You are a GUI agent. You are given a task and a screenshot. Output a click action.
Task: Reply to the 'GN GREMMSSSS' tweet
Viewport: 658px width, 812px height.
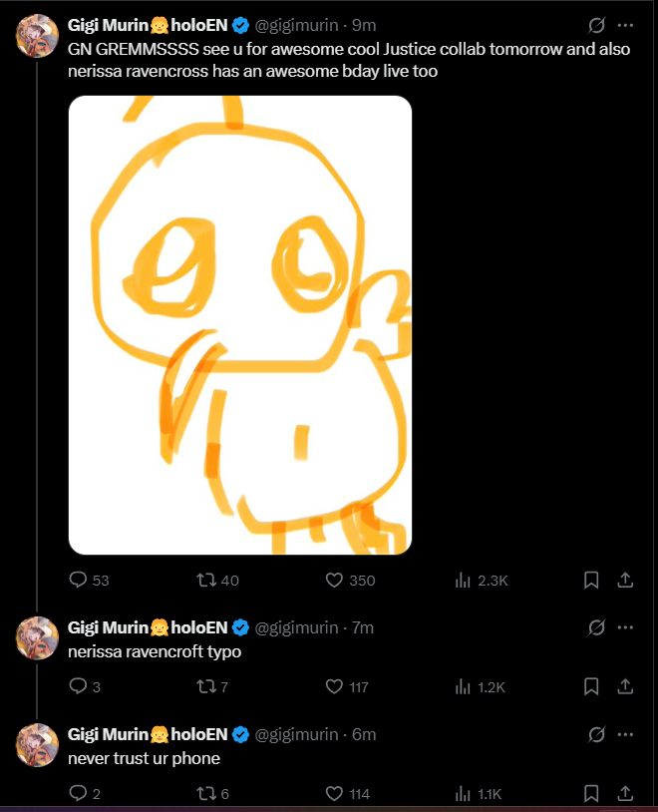(79, 580)
